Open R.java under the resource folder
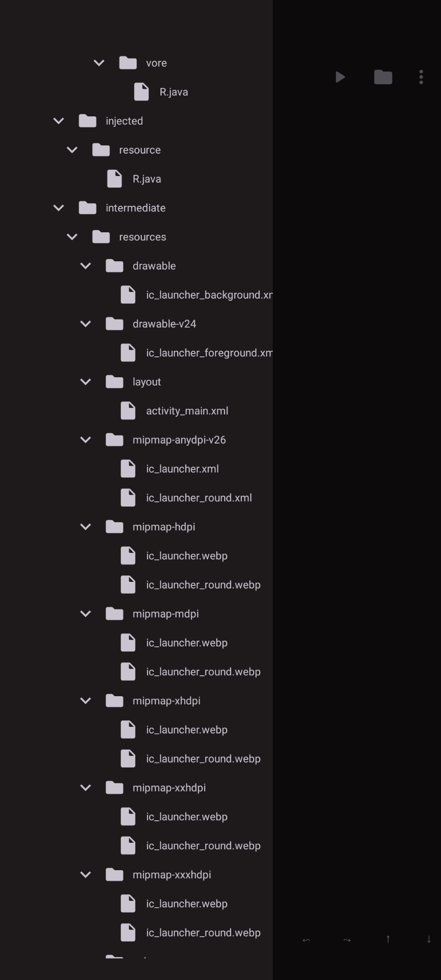 (146, 179)
